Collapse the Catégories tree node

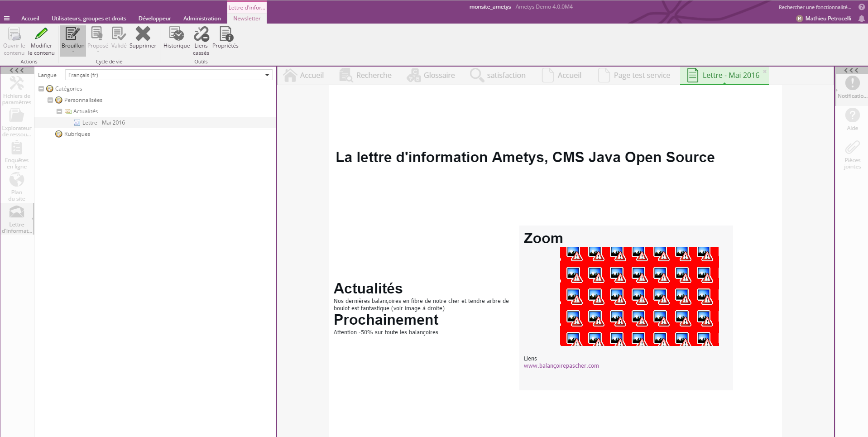pyautogui.click(x=41, y=89)
